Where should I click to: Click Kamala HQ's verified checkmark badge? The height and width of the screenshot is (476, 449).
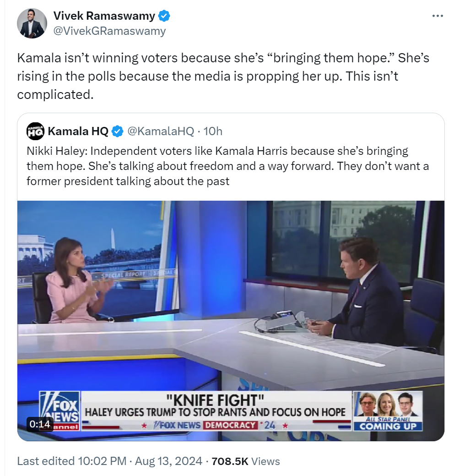click(118, 131)
